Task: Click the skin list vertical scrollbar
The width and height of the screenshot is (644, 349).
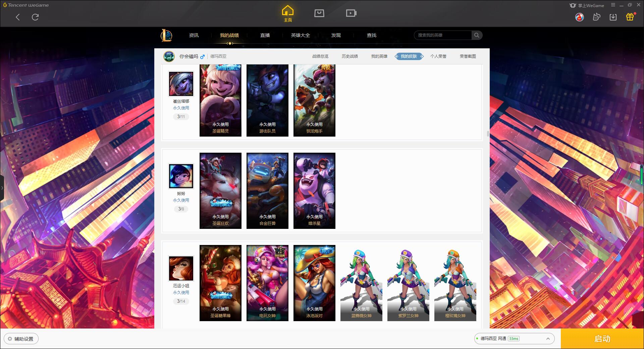Action: [x=488, y=134]
